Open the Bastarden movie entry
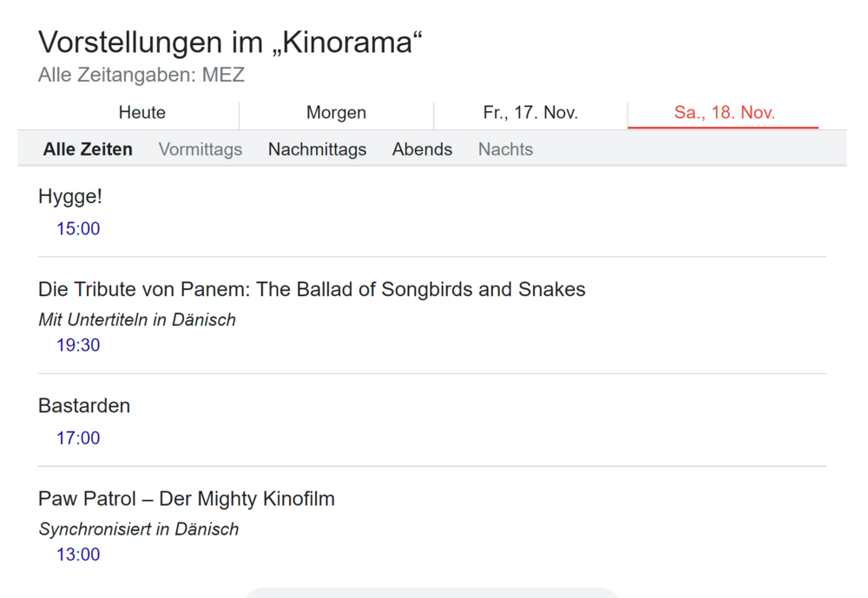The height and width of the screenshot is (598, 868). point(84,406)
